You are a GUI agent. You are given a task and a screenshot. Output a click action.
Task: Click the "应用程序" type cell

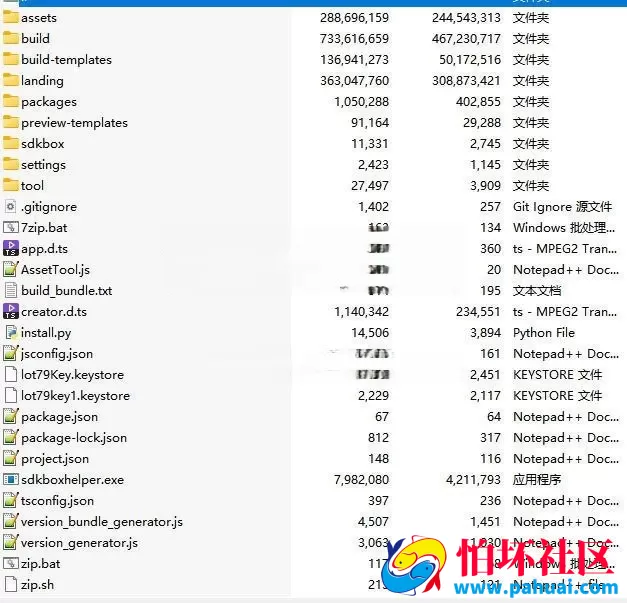tap(537, 479)
